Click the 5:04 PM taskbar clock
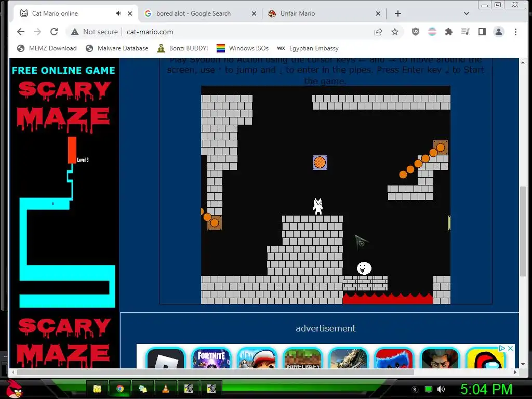This screenshot has width=532, height=399. [x=486, y=389]
